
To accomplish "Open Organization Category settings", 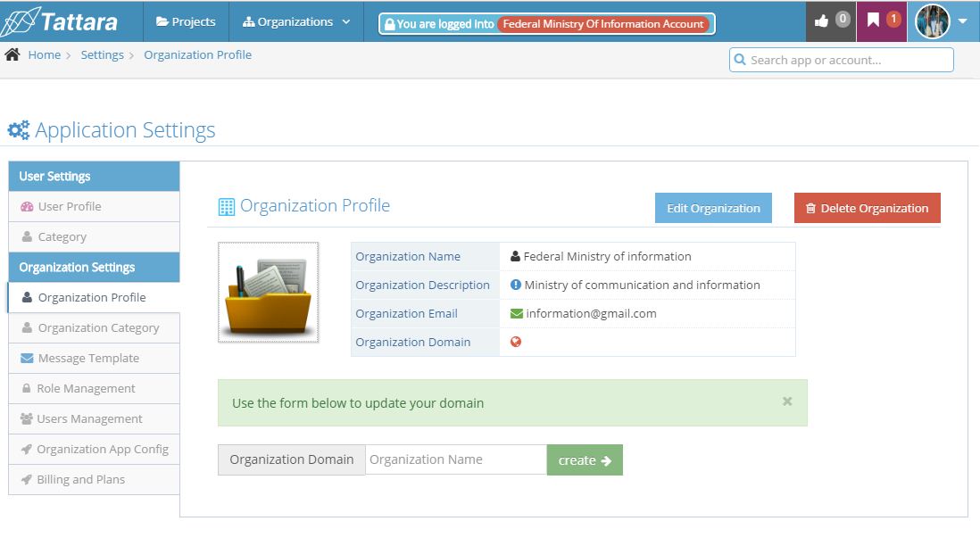I will [x=95, y=328].
